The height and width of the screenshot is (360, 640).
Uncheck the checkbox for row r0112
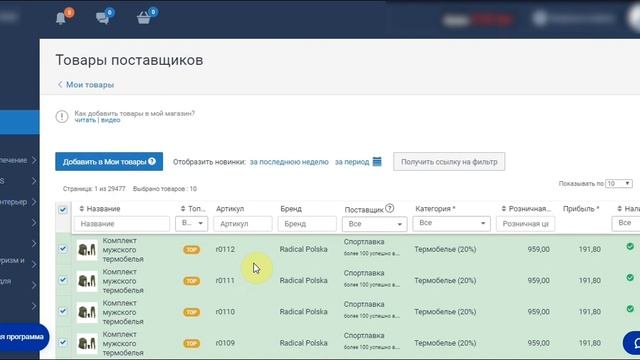[x=63, y=249]
